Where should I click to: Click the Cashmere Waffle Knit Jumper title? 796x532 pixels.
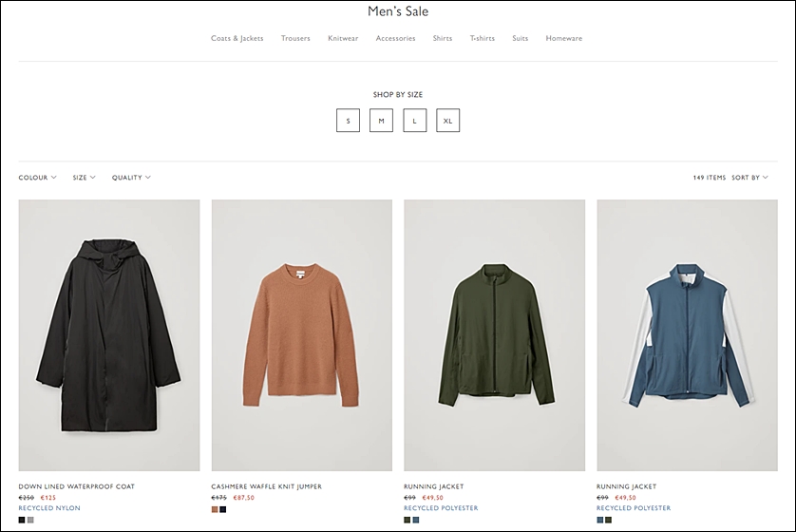click(267, 486)
